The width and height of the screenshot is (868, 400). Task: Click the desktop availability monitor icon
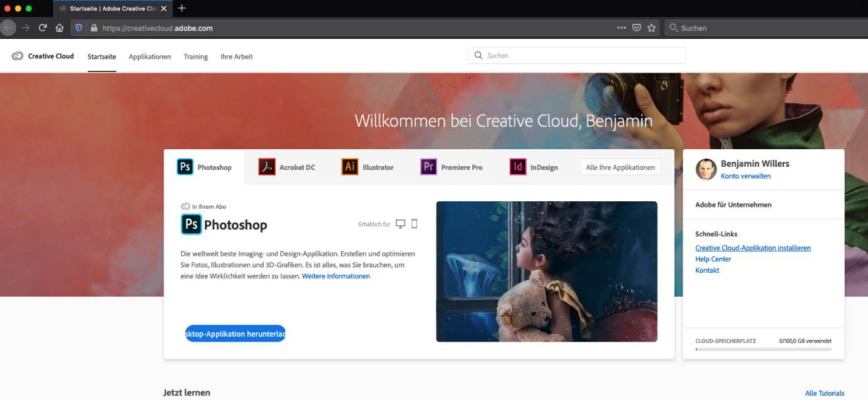tap(401, 224)
